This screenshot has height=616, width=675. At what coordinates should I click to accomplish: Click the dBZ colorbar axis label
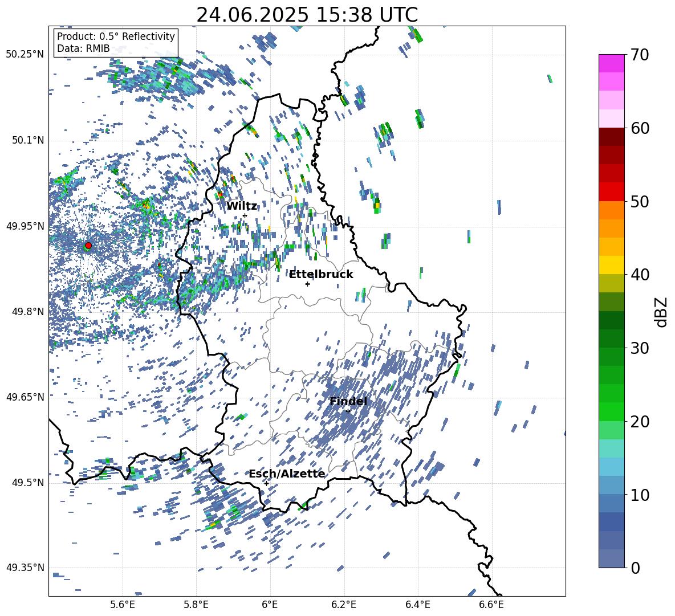[662, 312]
